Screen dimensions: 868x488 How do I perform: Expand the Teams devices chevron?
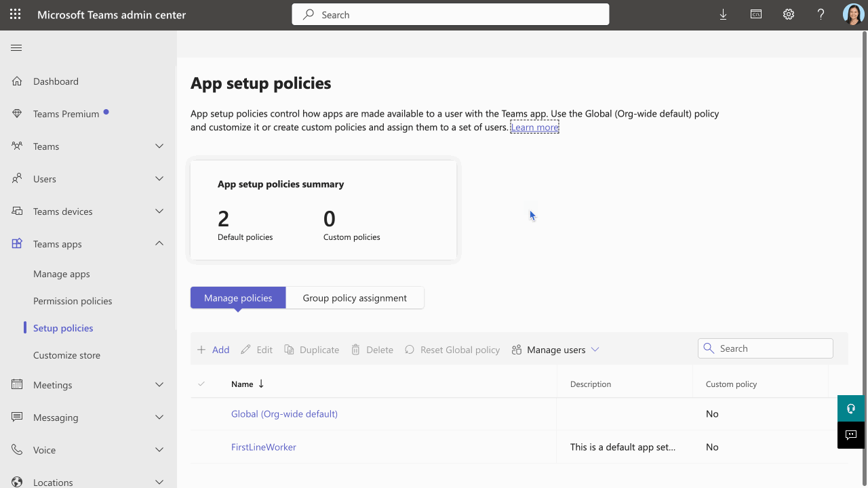[x=159, y=211]
